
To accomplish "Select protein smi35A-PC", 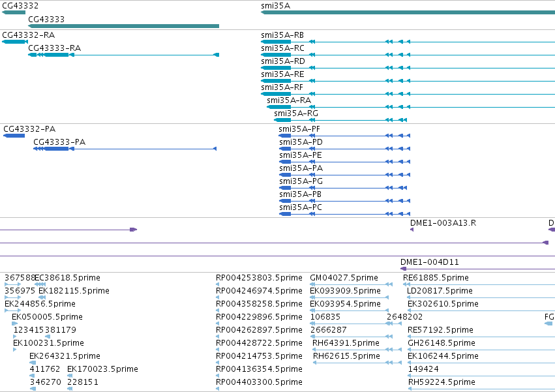I will pyautogui.click(x=301, y=207).
